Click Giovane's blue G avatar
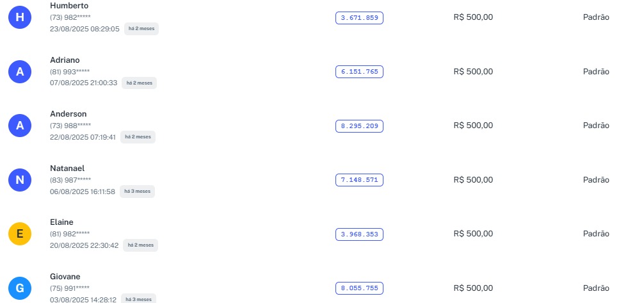Image resolution: width=644 pixels, height=303 pixels. point(20,288)
